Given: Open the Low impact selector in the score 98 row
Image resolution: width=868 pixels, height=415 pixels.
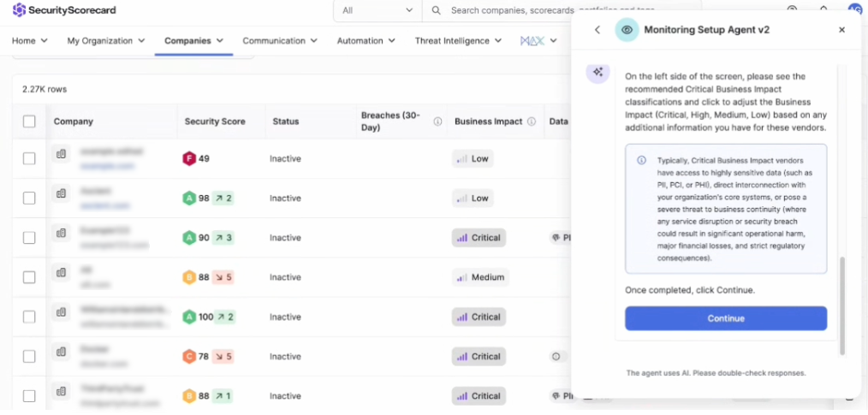Looking at the screenshot, I should [473, 199].
